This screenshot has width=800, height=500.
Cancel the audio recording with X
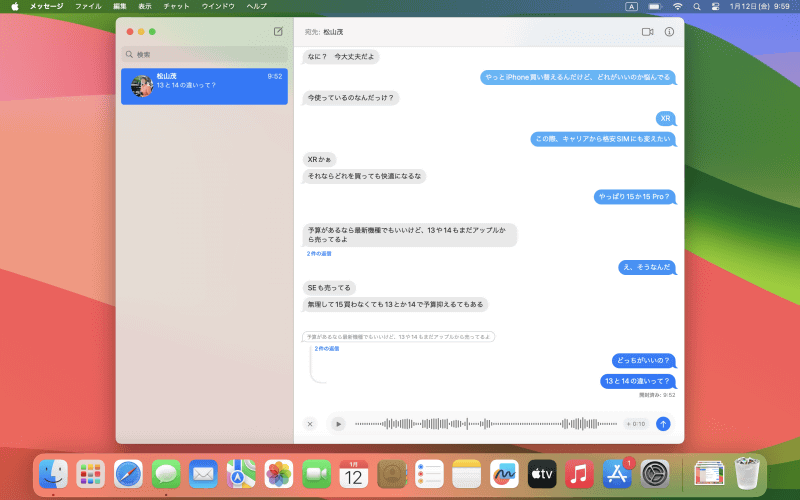[310, 424]
